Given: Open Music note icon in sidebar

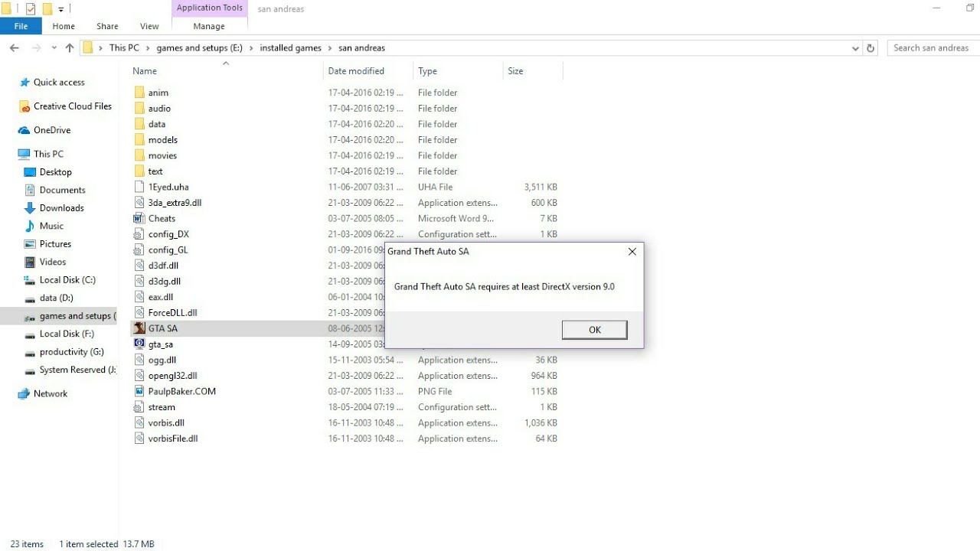Looking at the screenshot, I should coord(30,226).
